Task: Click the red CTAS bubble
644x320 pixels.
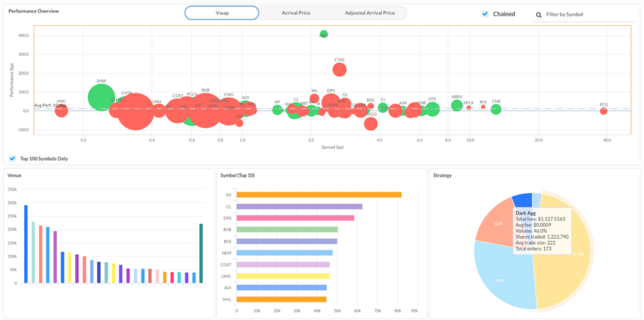Action: pyautogui.click(x=339, y=70)
